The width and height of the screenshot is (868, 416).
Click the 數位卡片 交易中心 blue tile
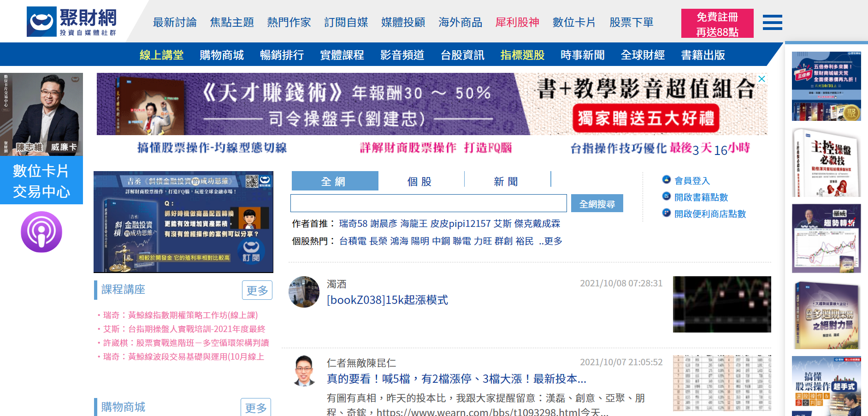point(41,180)
